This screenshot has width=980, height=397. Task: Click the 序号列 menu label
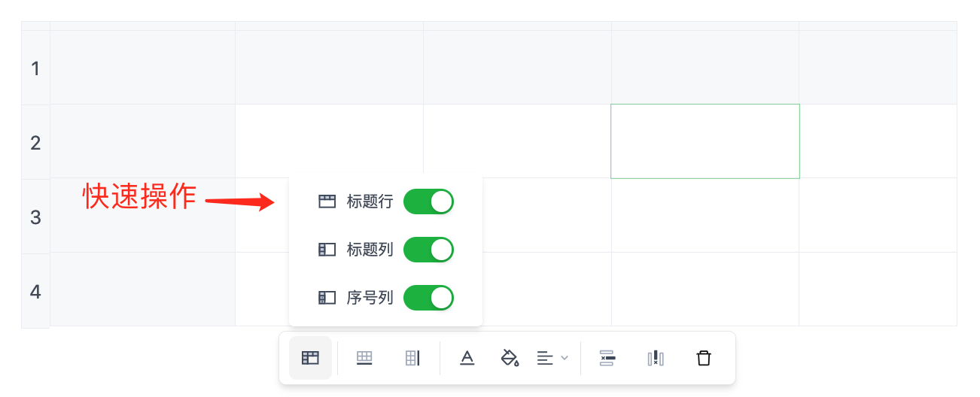point(370,298)
